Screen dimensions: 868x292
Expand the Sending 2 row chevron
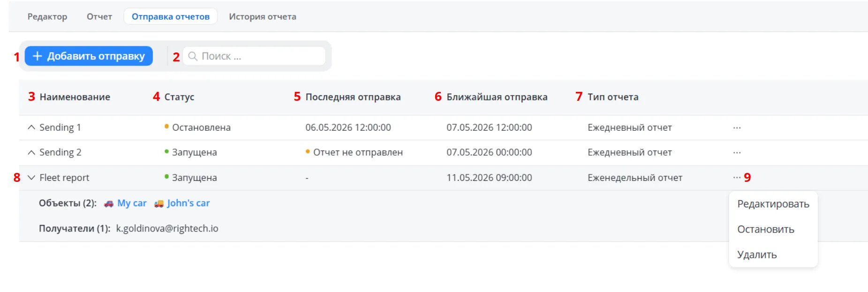pos(31,152)
